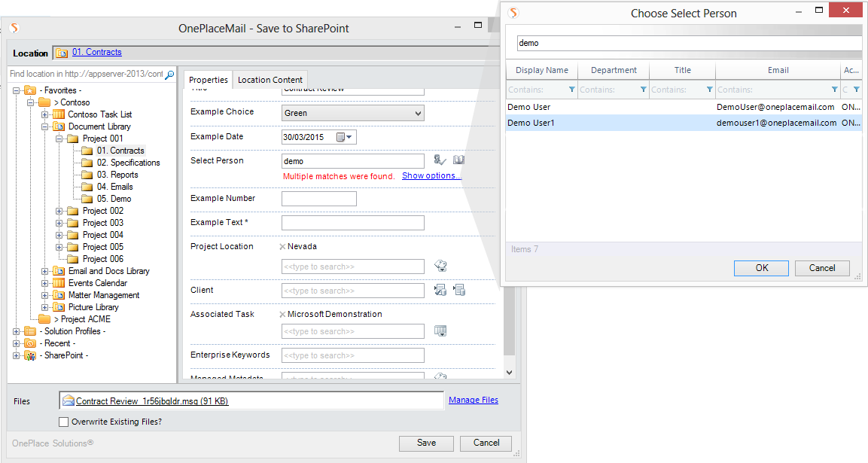Switch to the Location Content tab
The height and width of the screenshot is (463, 868).
270,80
